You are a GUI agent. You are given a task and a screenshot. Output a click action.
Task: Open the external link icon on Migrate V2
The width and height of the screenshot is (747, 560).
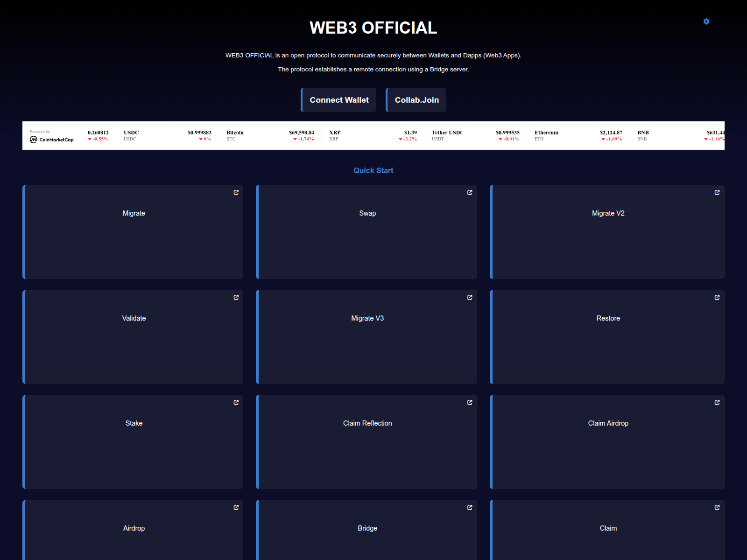pos(717,192)
